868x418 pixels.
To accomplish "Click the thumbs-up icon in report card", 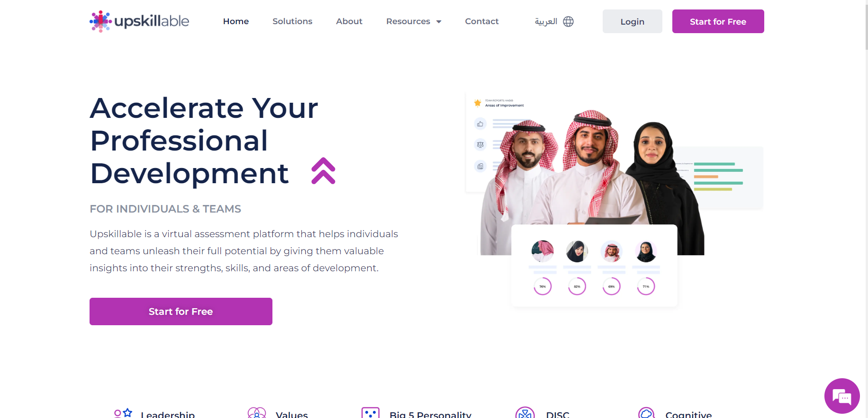I will [480, 124].
